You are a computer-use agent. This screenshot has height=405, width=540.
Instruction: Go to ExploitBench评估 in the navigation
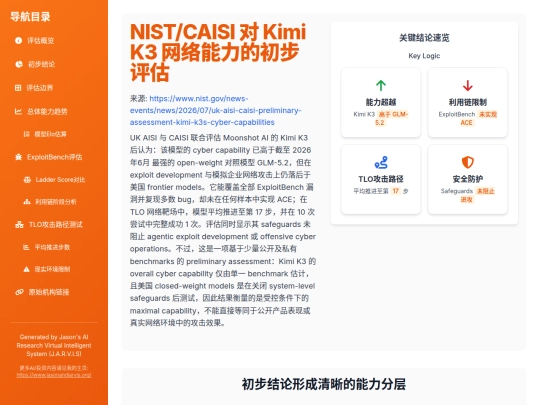[55, 157]
